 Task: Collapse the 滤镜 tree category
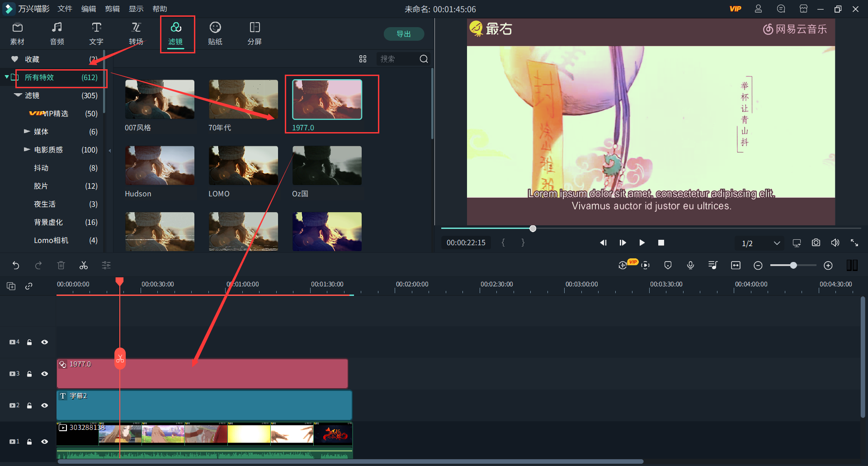[18, 95]
